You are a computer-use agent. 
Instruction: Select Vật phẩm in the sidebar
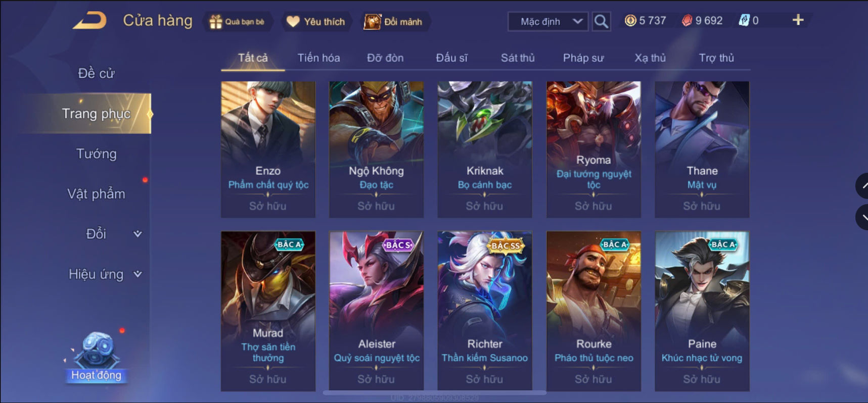(x=96, y=194)
